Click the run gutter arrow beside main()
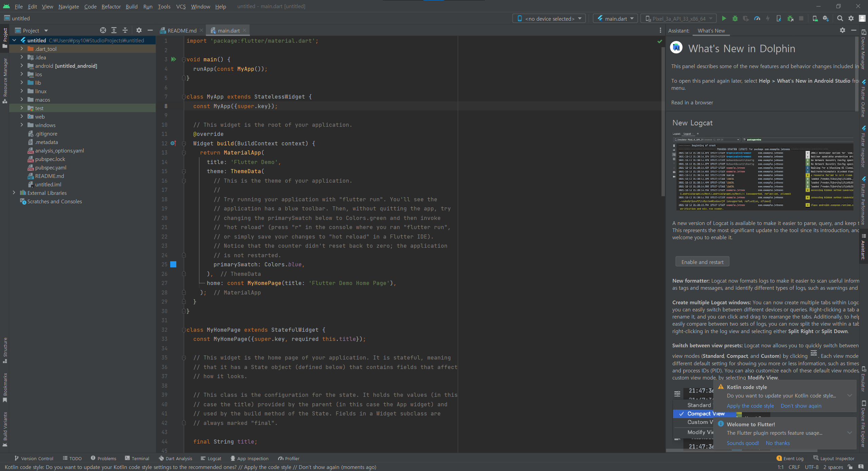868x471 pixels. point(174,59)
